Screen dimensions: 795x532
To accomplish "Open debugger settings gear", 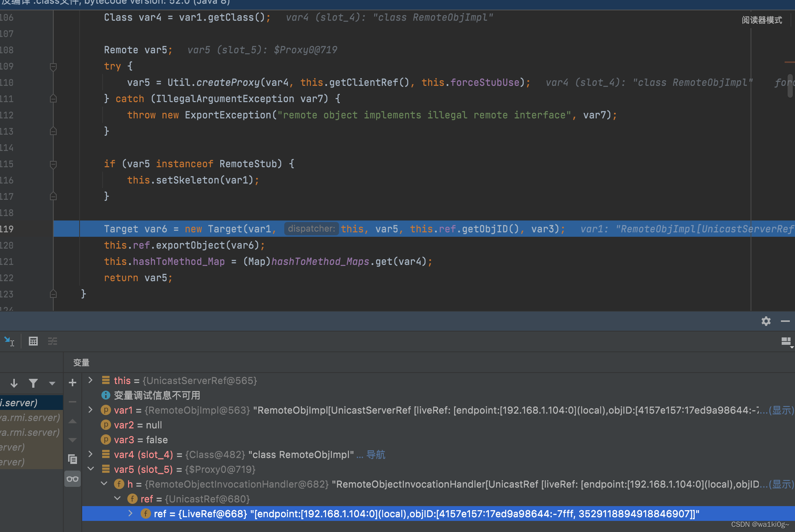I will 766,321.
